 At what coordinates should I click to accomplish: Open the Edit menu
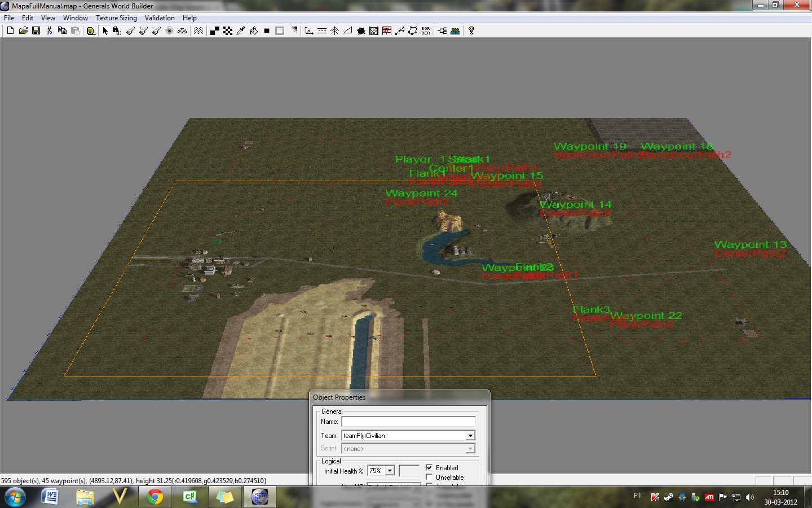click(28, 18)
